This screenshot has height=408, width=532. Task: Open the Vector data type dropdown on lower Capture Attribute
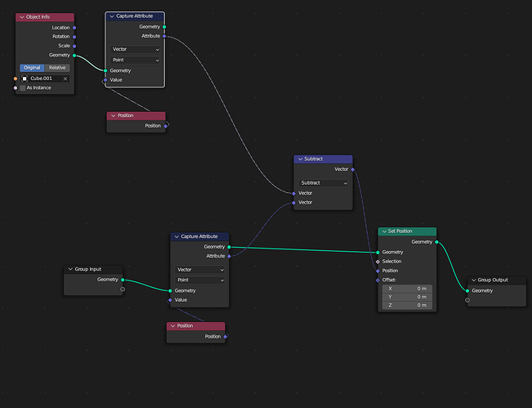pos(199,270)
